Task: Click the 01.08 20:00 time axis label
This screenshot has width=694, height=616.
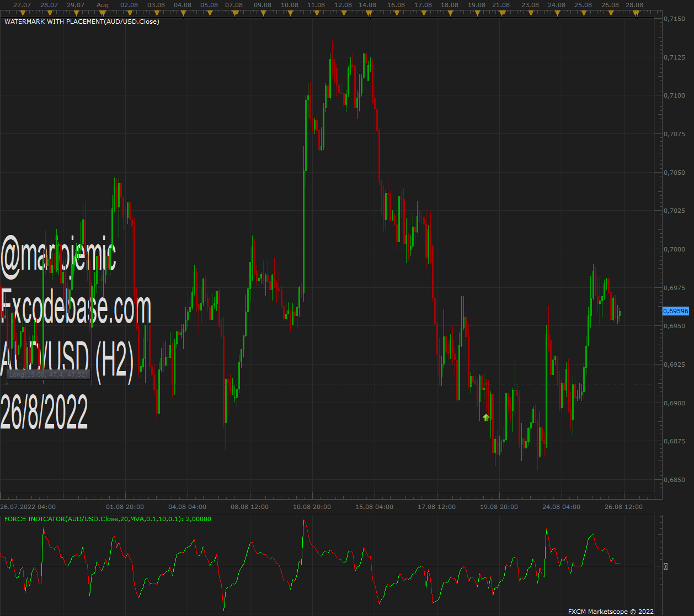Action: pyautogui.click(x=125, y=507)
